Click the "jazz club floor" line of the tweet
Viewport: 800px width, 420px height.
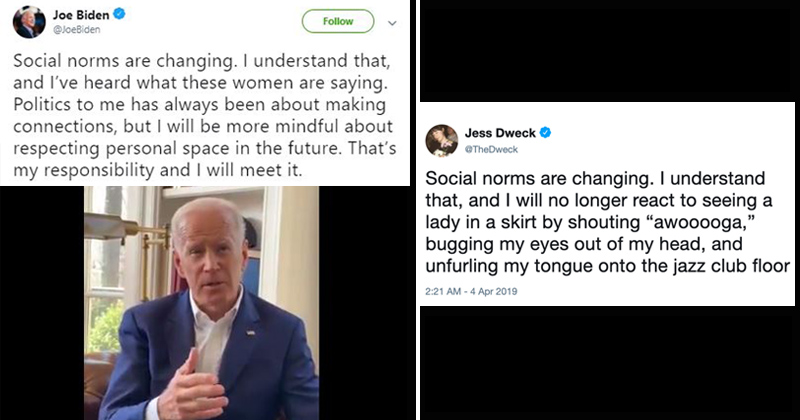[607, 266]
